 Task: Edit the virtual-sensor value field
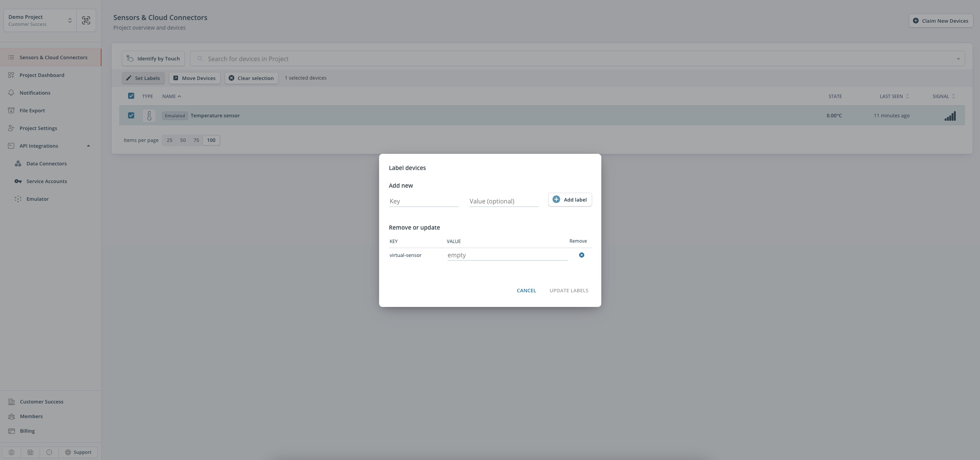coord(507,255)
